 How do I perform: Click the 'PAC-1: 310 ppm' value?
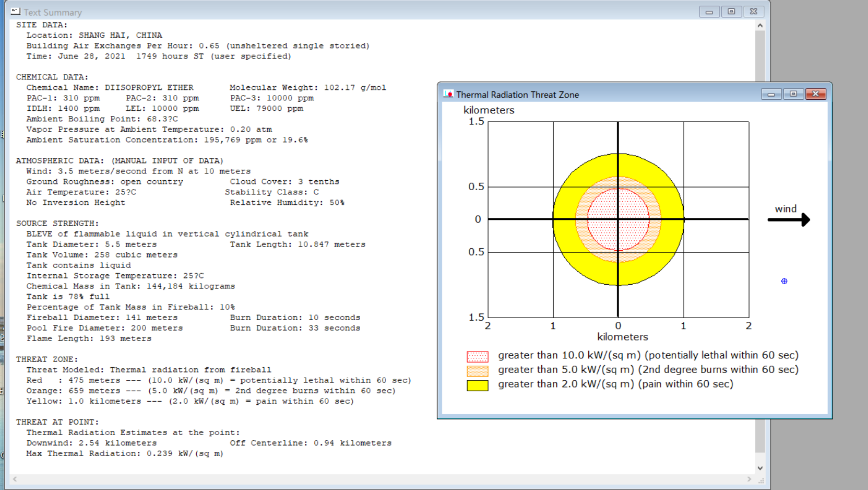[x=63, y=98]
